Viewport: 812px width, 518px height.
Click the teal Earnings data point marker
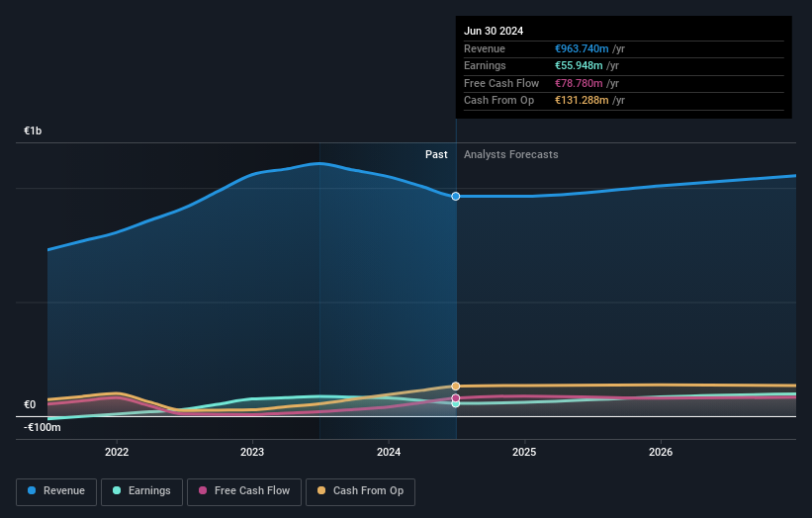click(x=456, y=403)
